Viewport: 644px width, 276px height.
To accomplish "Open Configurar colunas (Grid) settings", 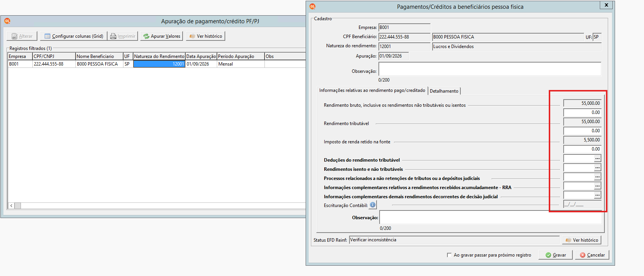I will point(74,36).
